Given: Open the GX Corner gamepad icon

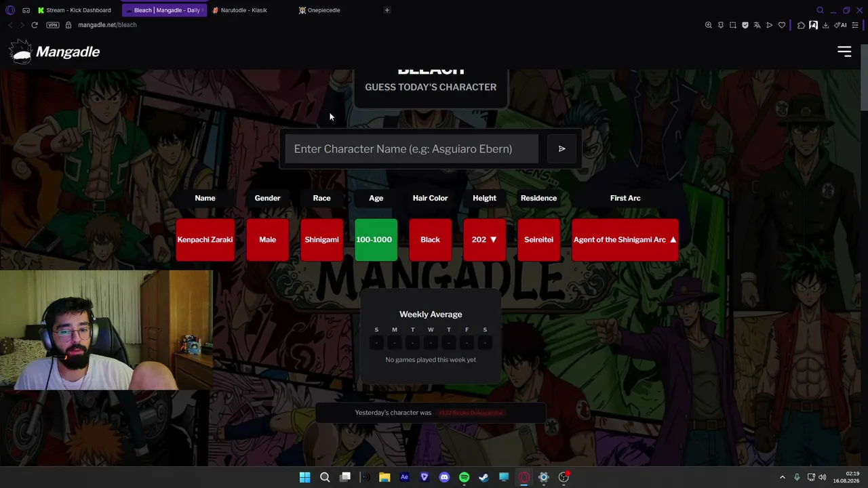Looking at the screenshot, I should point(26,10).
